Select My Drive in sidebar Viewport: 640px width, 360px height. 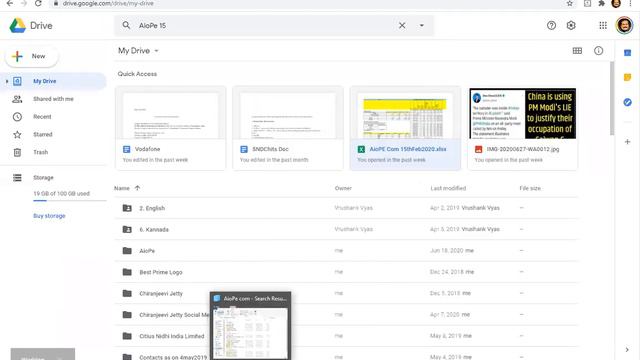coord(53,81)
